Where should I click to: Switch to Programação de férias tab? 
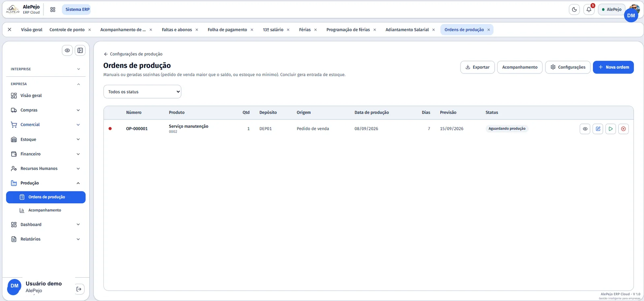[x=348, y=30]
